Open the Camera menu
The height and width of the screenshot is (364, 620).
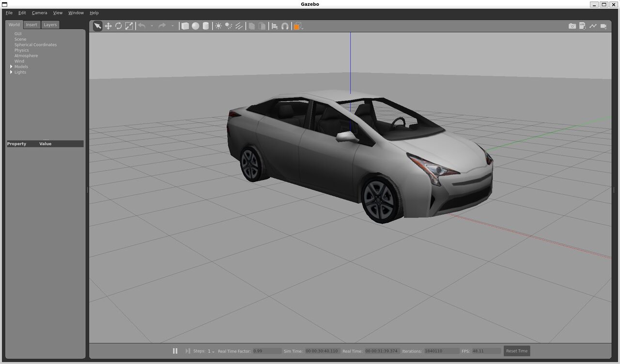click(40, 13)
